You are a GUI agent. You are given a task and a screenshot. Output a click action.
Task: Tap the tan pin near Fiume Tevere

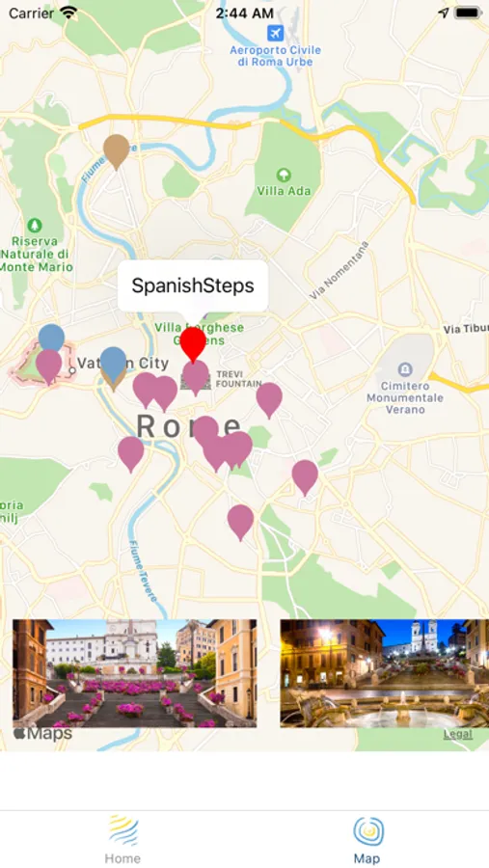(x=117, y=150)
